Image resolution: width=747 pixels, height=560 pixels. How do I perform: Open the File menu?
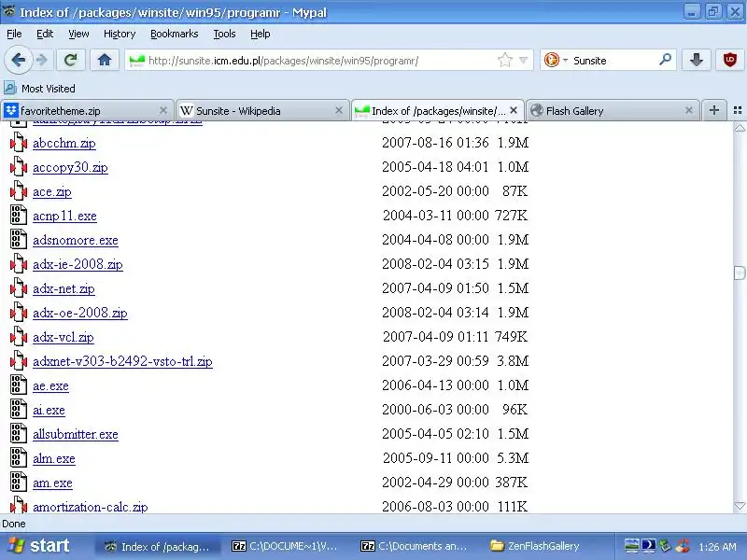pyautogui.click(x=14, y=34)
